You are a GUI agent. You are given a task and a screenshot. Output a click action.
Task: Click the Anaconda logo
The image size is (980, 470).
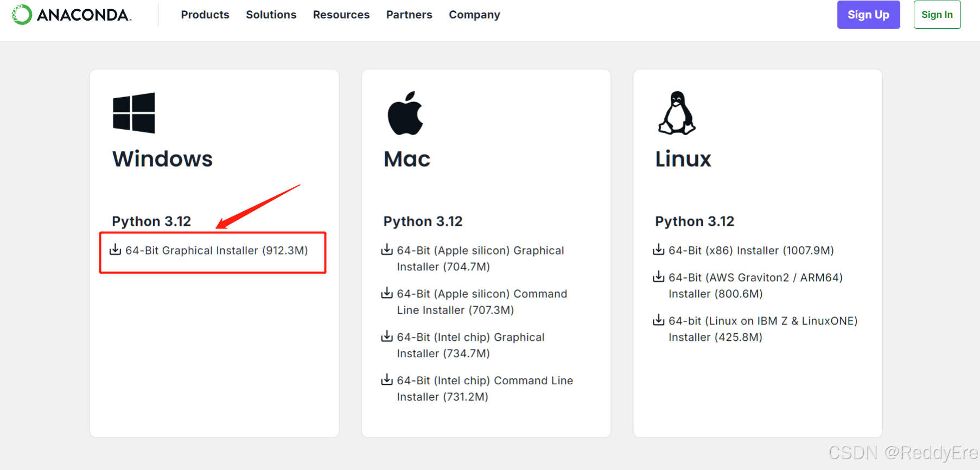[x=72, y=15]
